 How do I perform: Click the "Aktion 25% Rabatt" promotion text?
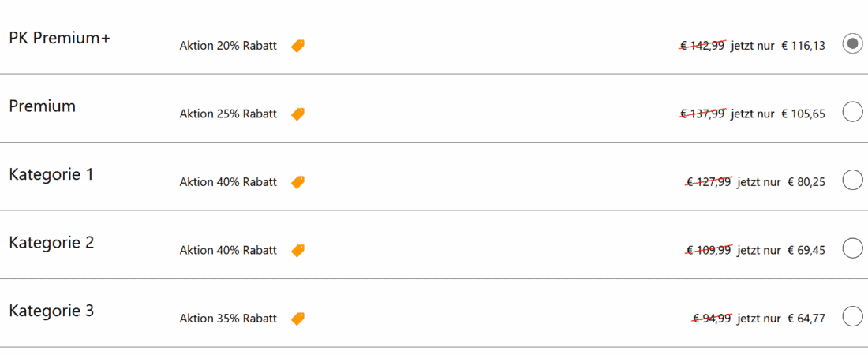228,114
